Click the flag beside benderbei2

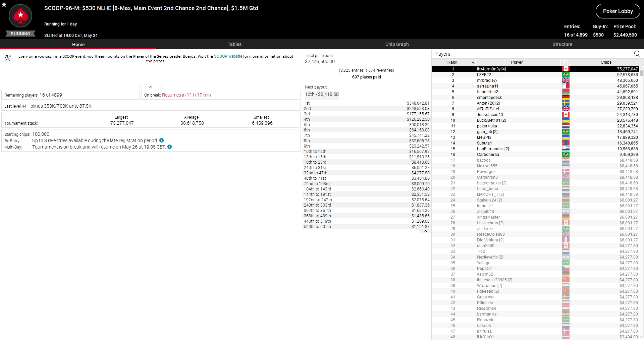click(566, 92)
